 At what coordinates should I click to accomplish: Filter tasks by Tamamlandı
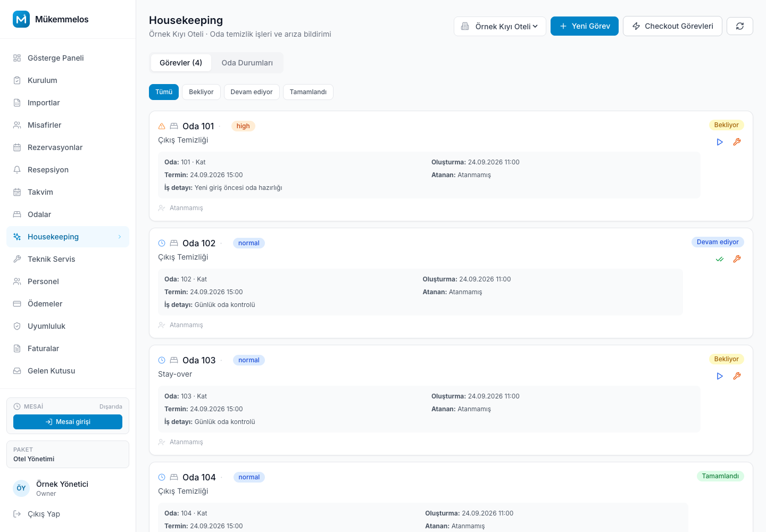pyautogui.click(x=308, y=92)
